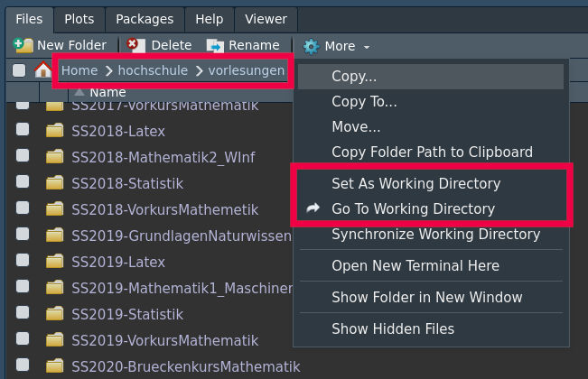Toggle the select-all checkbox beside Home icon

tap(19, 70)
